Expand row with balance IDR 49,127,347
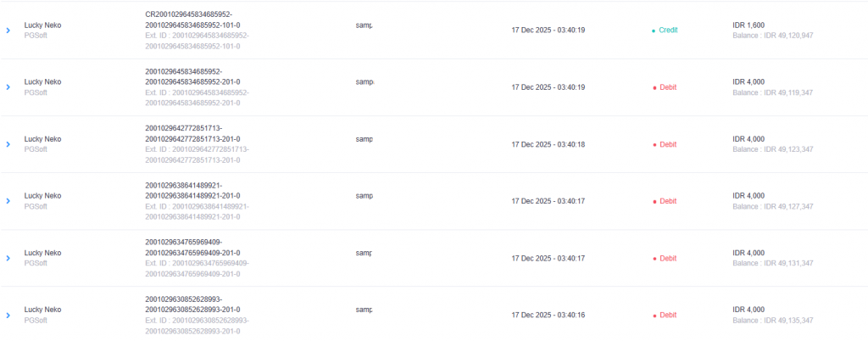This screenshot has width=868, height=341. click(x=8, y=201)
